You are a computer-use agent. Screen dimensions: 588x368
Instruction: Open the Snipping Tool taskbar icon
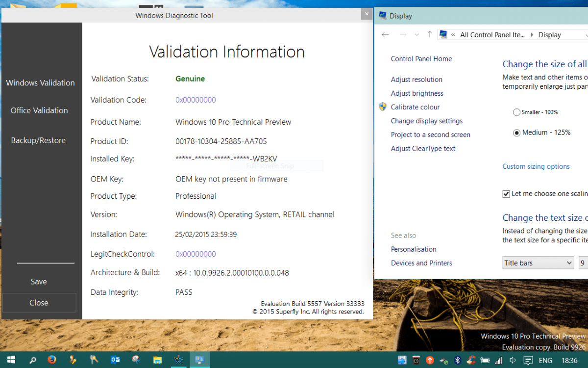pos(136,360)
